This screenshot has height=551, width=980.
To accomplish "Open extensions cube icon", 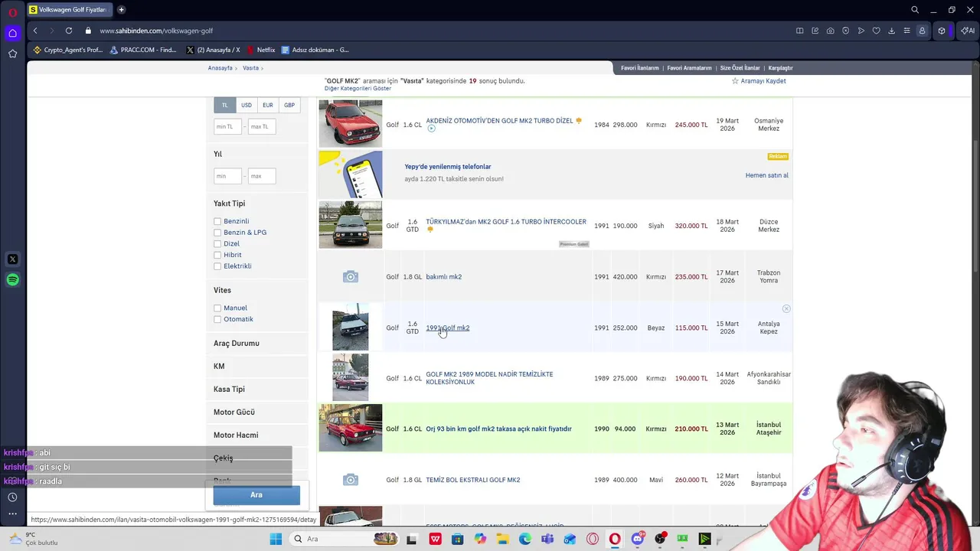I will 942,31.
